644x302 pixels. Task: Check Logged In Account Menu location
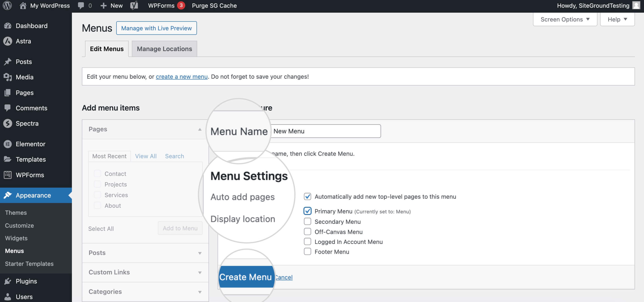[x=307, y=242]
